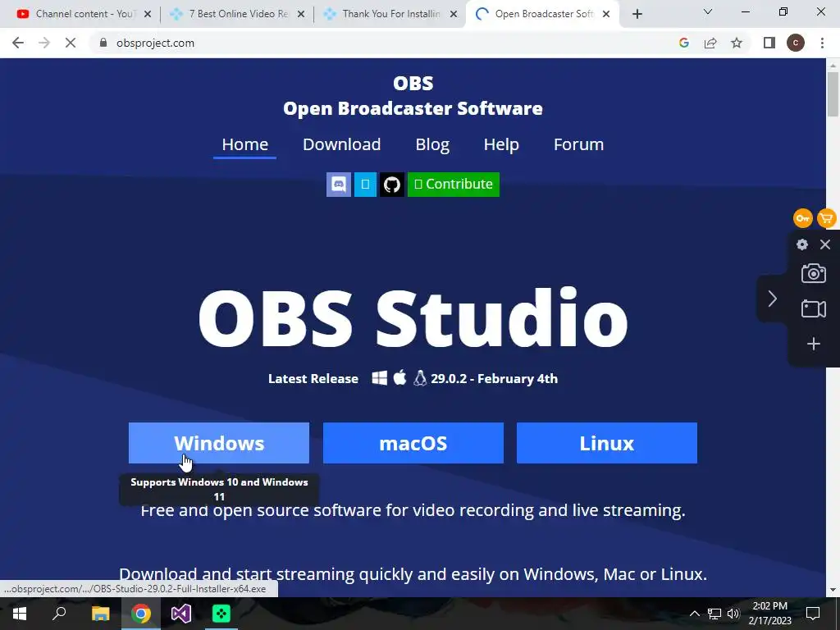Open the Chrome profile avatar
The height and width of the screenshot is (630, 840).
(796, 43)
